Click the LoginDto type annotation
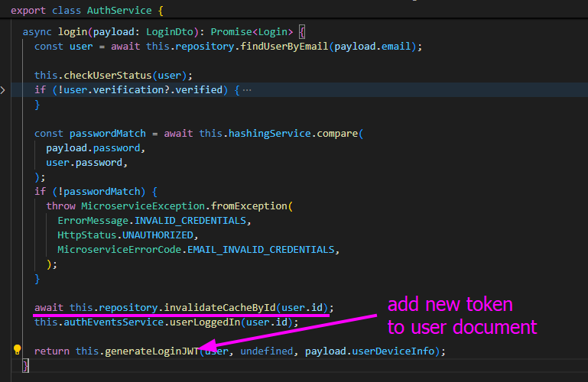Image resolution: width=588 pixels, height=382 pixels. tap(170, 32)
